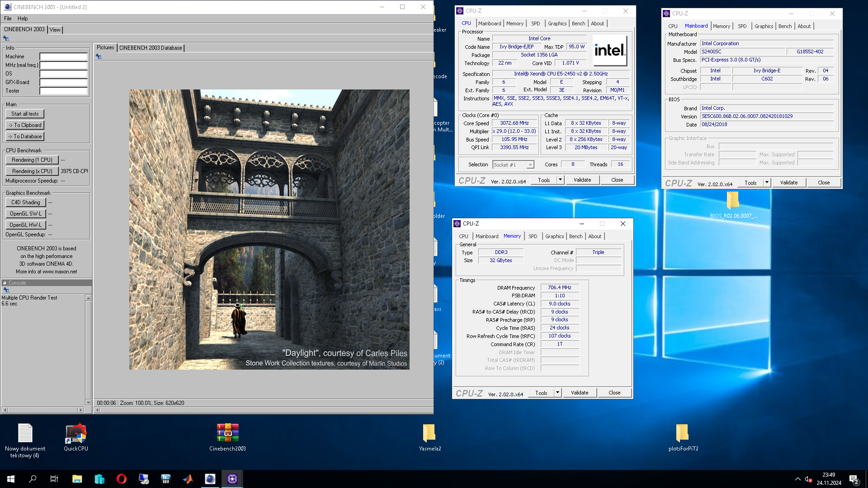Switch to CPU-Z taskbar icon
The width and height of the screenshot is (868, 488).
coord(232,479)
